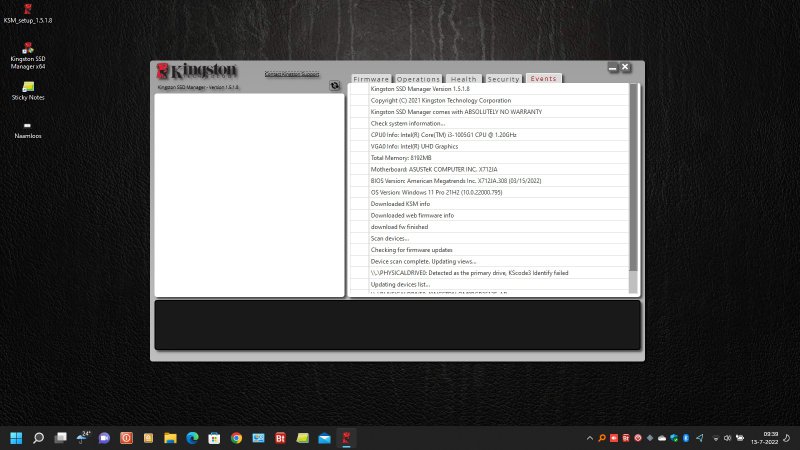Select the 'Total Memory: 8192MB' event row
The height and width of the screenshot is (450, 800).
pyautogui.click(x=490, y=157)
